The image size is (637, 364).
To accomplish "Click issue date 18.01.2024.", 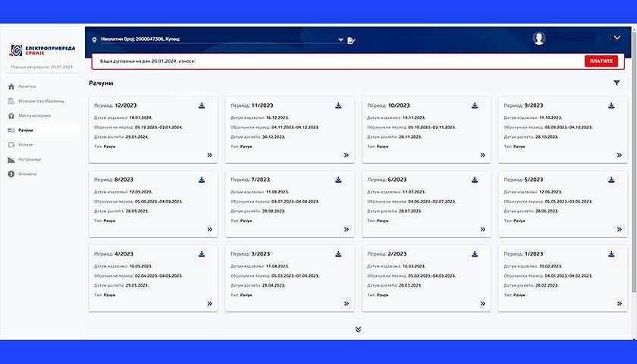I will tap(141, 118).
